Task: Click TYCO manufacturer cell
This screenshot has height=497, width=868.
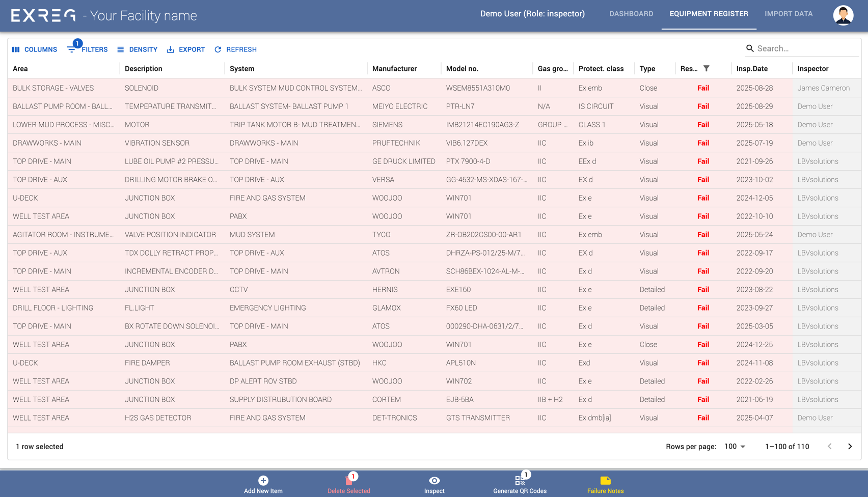Action: pos(382,235)
